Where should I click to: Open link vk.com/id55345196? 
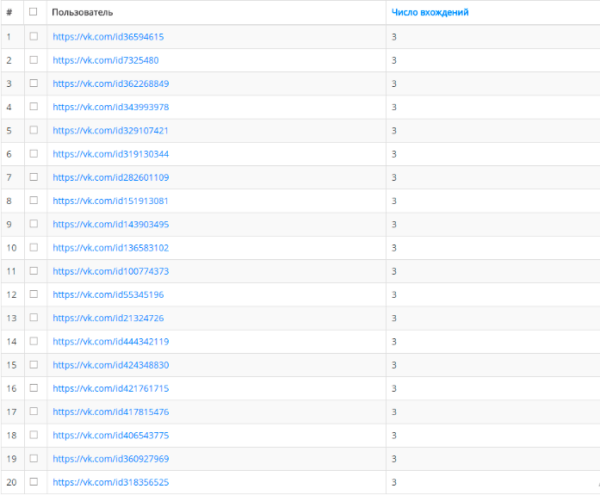(108, 295)
